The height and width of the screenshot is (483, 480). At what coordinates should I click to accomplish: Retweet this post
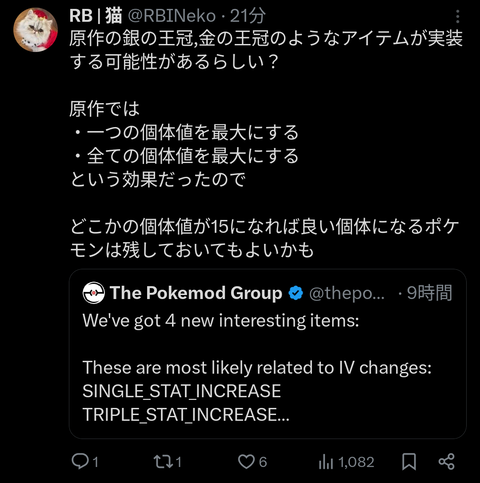point(163,462)
